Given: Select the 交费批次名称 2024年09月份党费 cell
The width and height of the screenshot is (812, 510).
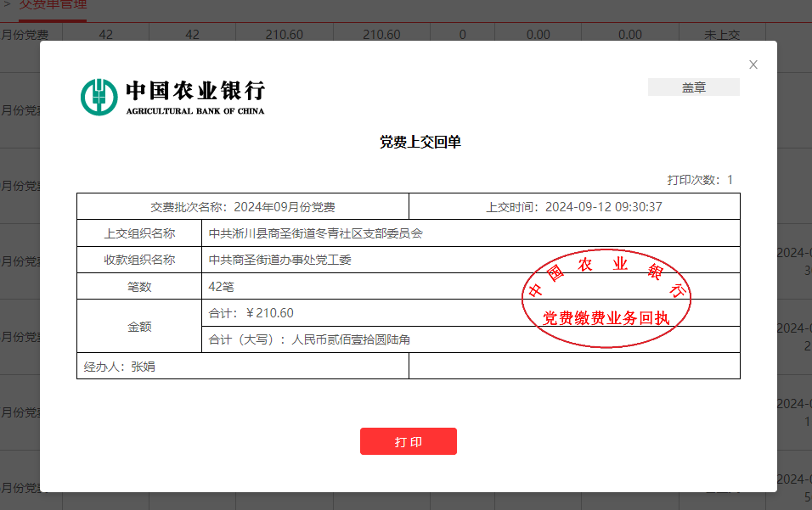Looking at the screenshot, I should tap(243, 207).
